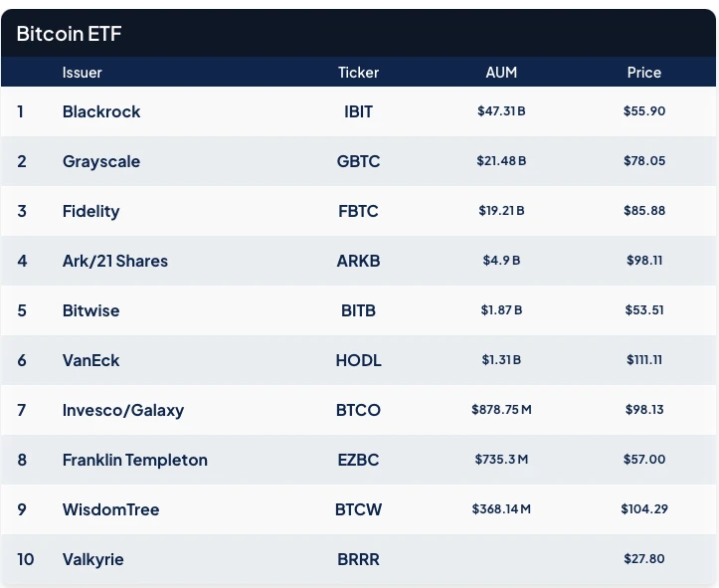This screenshot has width=719, height=588.
Task: Click the Bitcoin ETF table title
Action: 69,34
